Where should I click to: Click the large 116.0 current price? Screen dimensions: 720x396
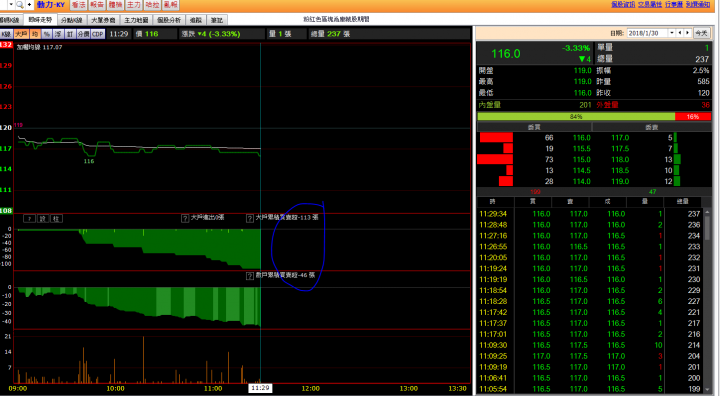click(506, 54)
